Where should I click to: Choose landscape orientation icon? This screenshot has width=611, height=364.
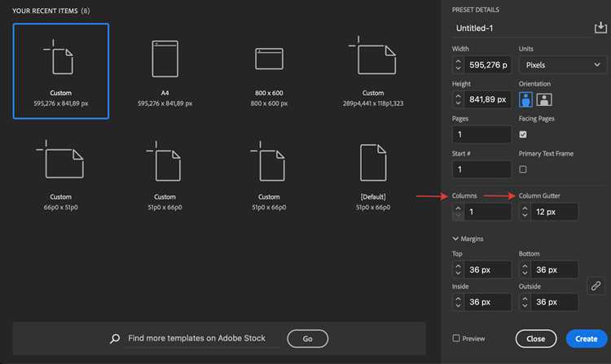[544, 99]
